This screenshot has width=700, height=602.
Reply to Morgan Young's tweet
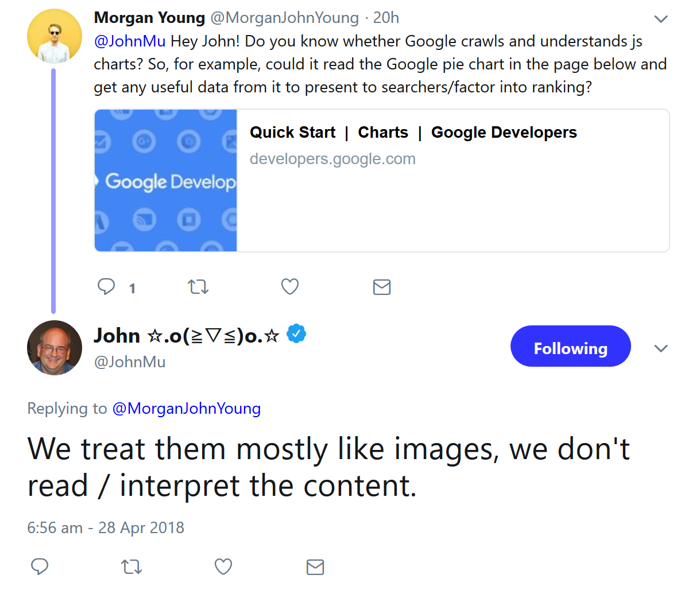(x=106, y=286)
